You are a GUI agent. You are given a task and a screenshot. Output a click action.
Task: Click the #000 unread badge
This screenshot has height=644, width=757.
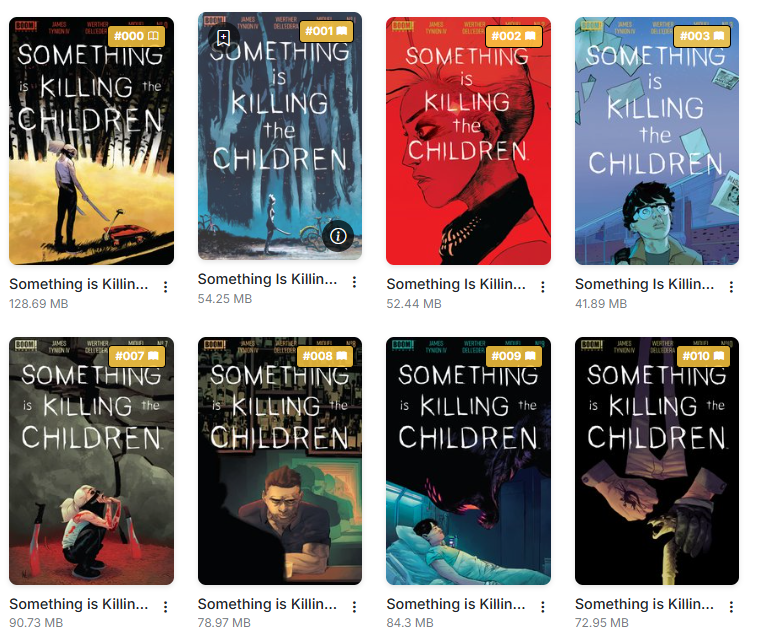click(x=137, y=36)
